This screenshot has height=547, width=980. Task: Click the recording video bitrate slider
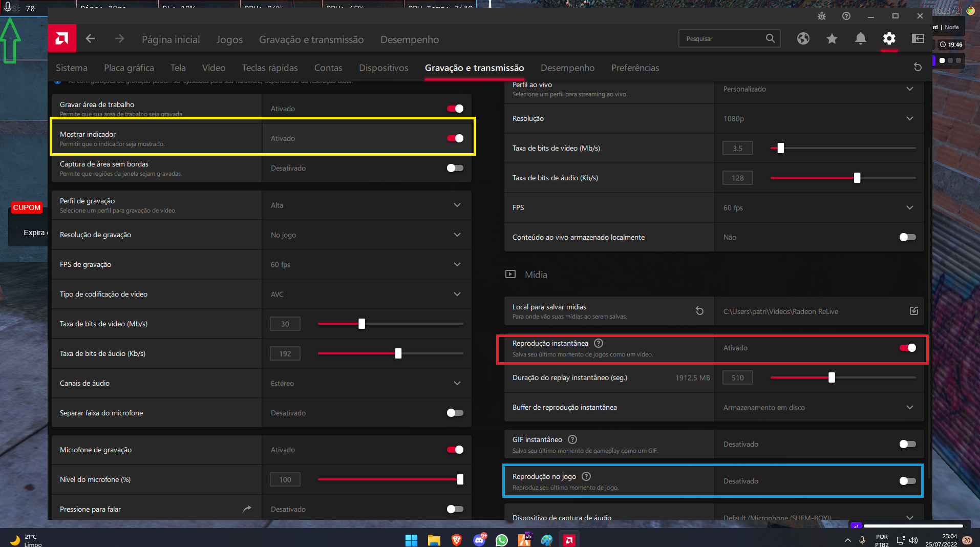390,324
